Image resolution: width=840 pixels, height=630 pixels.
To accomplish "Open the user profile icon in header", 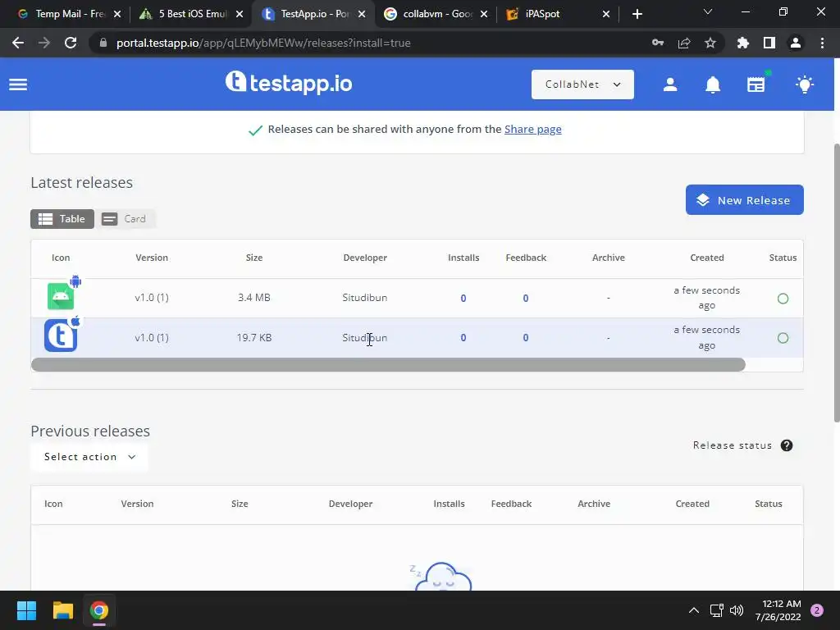I will (670, 84).
